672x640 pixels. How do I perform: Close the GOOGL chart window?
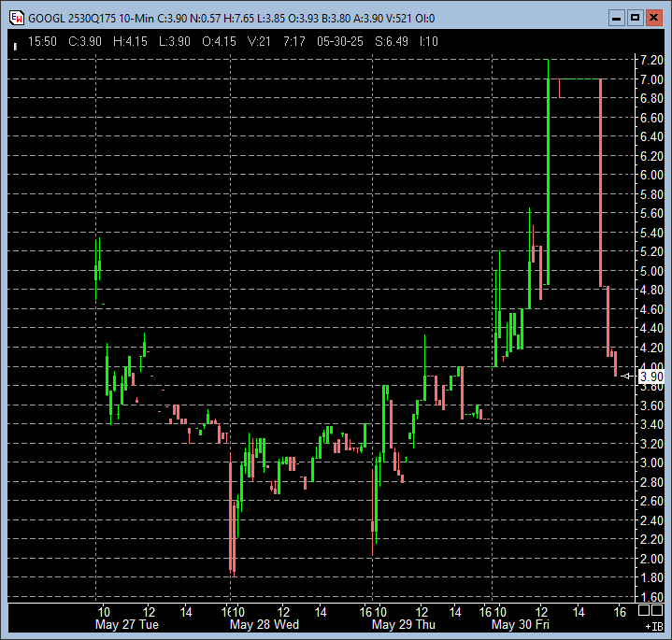654,18
